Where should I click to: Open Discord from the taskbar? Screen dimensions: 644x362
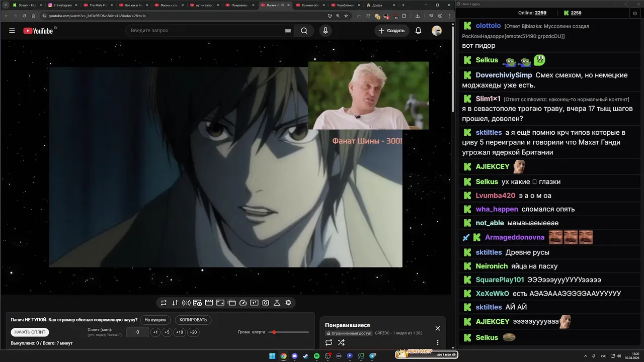pyautogui.click(x=294, y=356)
